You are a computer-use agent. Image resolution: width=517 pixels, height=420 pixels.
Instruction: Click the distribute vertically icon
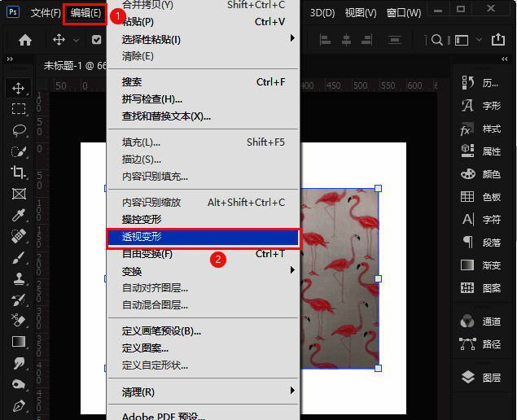[x=394, y=40]
